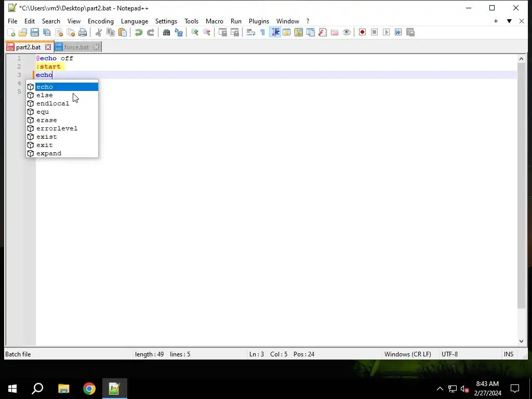Open Find with the binoculars icon
This screenshot has width=532, height=399.
(166, 32)
